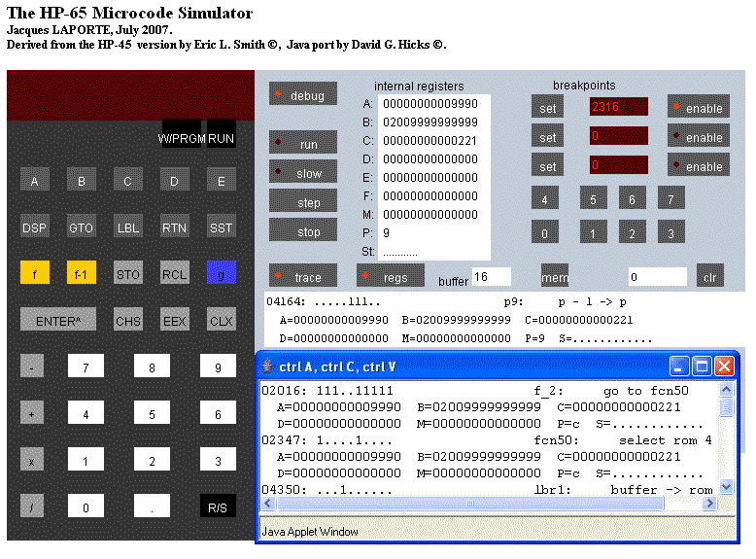756x559 pixels.
Task: Click the DSP calculator key
Action: (x=34, y=227)
